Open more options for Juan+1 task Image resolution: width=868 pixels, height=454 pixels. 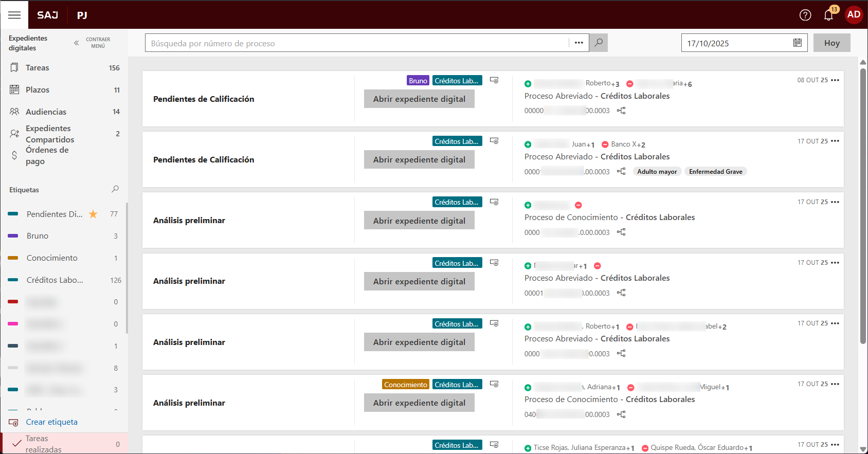[x=835, y=141]
